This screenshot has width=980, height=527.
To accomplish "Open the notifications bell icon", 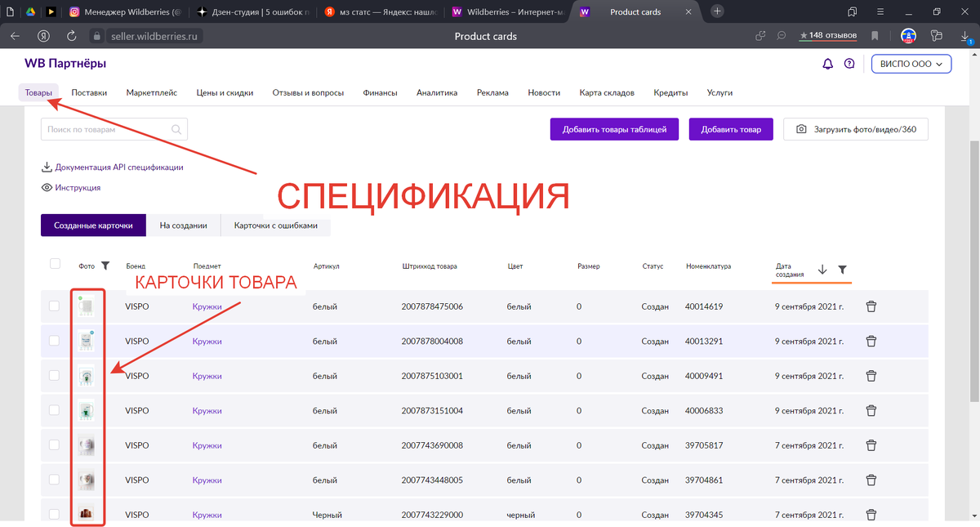I will (x=827, y=64).
